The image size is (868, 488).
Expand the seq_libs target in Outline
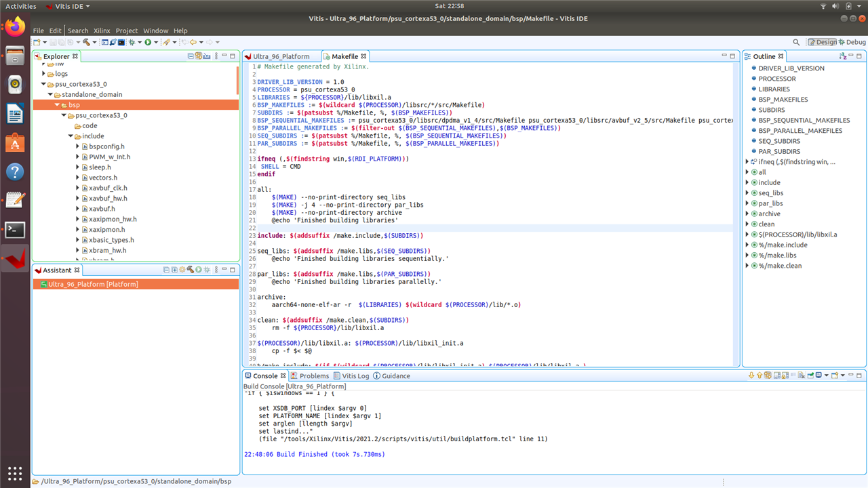pyautogui.click(x=748, y=193)
